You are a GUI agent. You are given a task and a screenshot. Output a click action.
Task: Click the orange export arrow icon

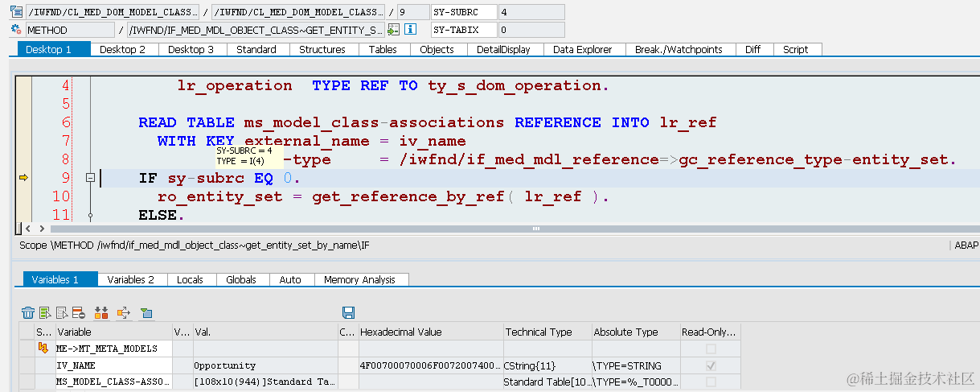click(124, 312)
